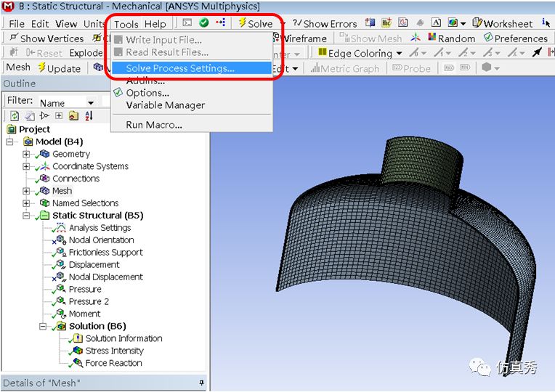Click the green refresh icon in Outline toolbar
555x392 pixels.
click(15, 115)
